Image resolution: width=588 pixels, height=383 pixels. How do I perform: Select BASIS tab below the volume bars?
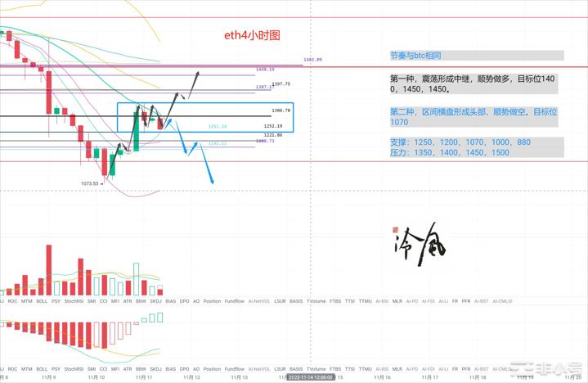coord(296,301)
